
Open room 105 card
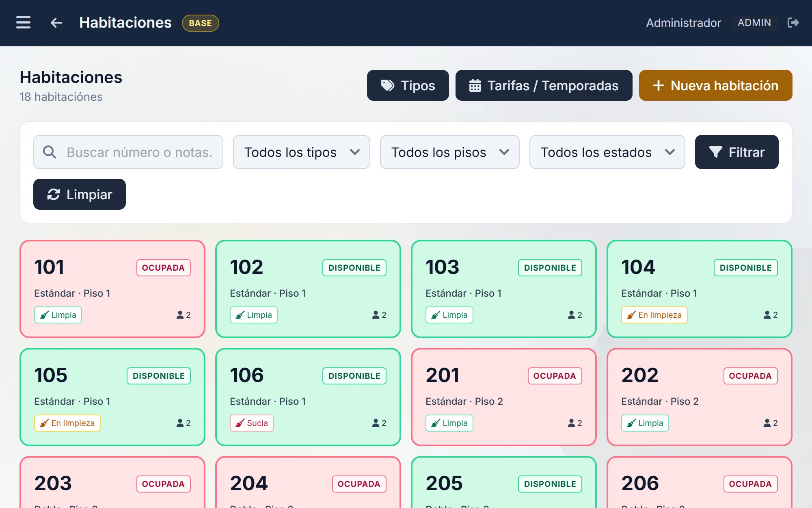pos(112,397)
